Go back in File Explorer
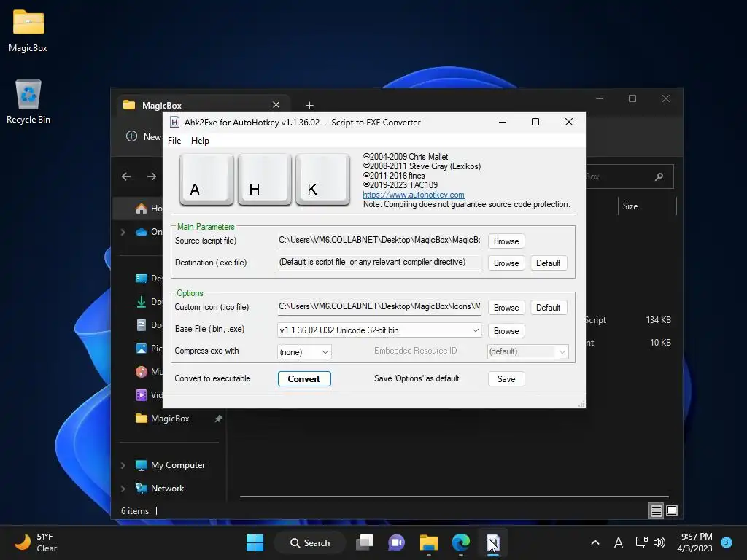Viewport: 747px width, 560px height. click(126, 176)
